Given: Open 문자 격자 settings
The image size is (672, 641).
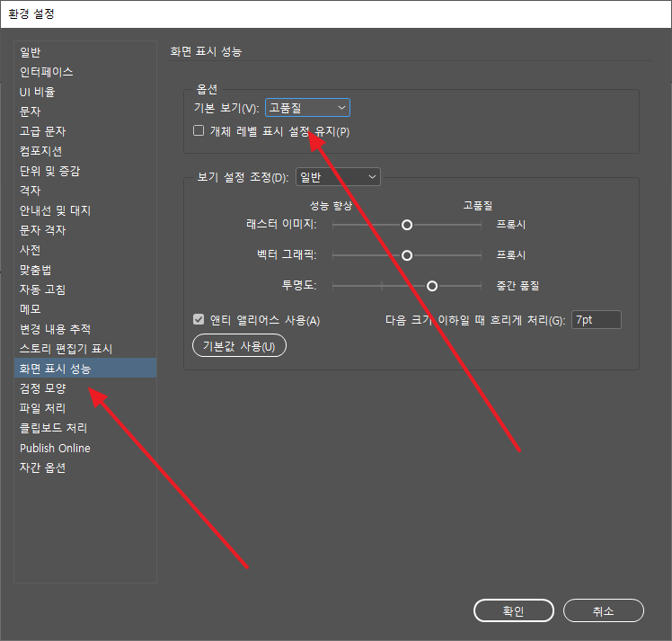Looking at the screenshot, I should (x=85, y=230).
